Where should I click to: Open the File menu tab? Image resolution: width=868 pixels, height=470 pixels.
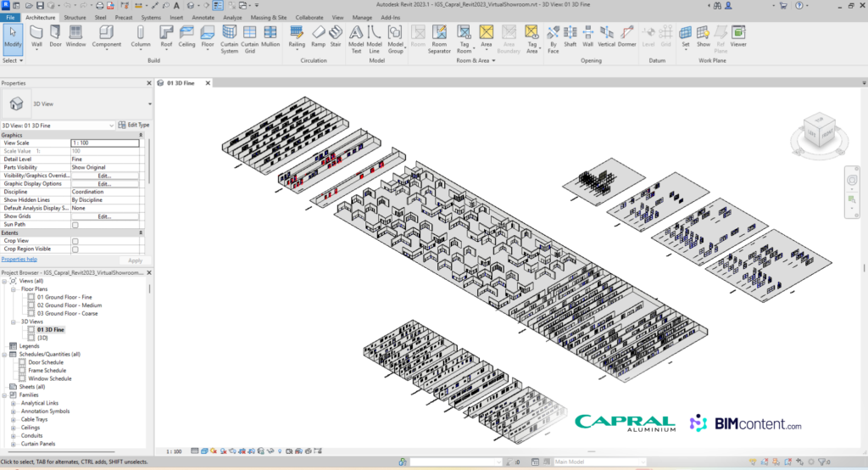[10, 18]
